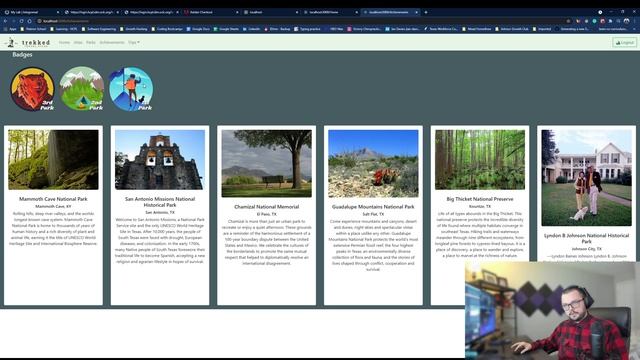Open the Imported bookmark folder

click(x=542, y=29)
